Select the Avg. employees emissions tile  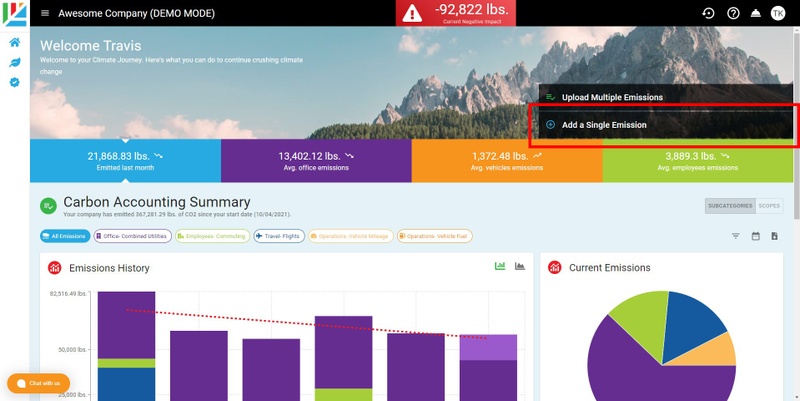click(x=698, y=161)
